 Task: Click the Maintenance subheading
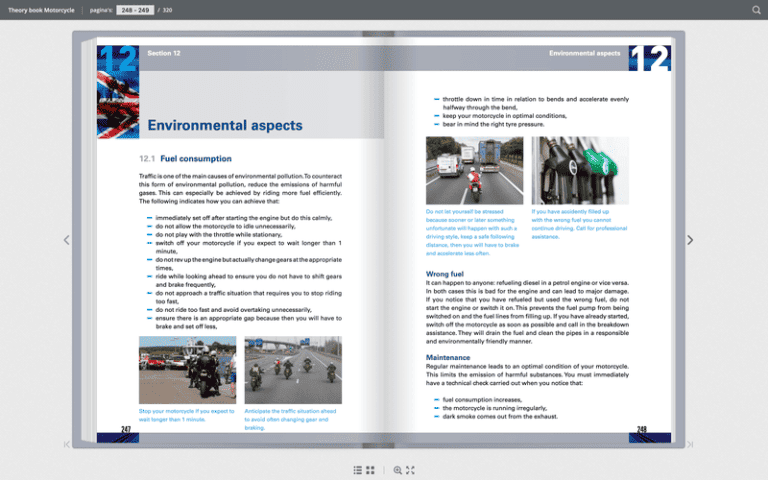pos(448,357)
